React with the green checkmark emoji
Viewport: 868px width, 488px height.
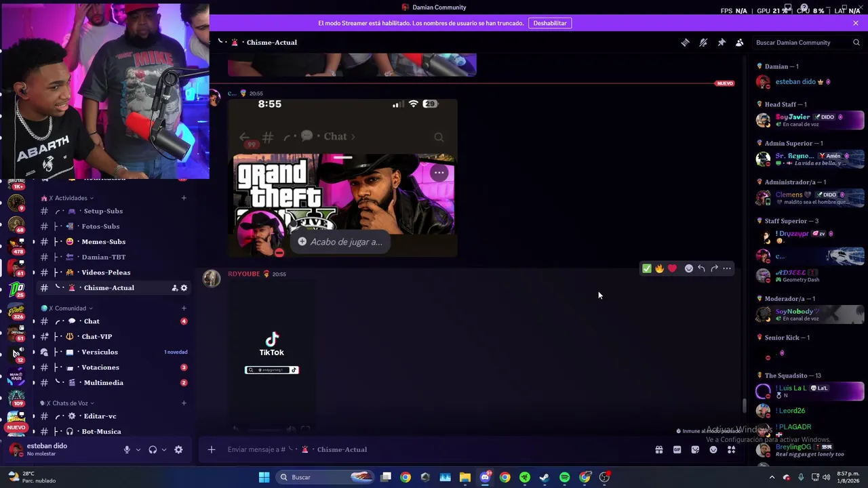tap(647, 268)
